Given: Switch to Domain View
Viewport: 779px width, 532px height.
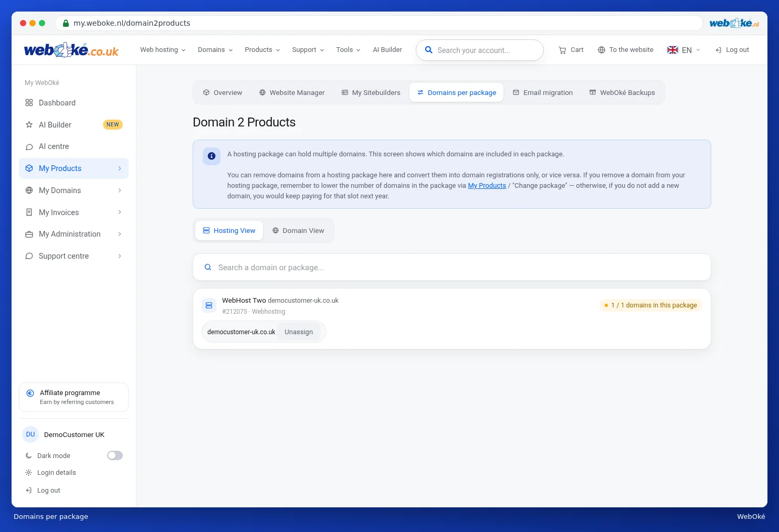Looking at the screenshot, I should click(x=298, y=230).
